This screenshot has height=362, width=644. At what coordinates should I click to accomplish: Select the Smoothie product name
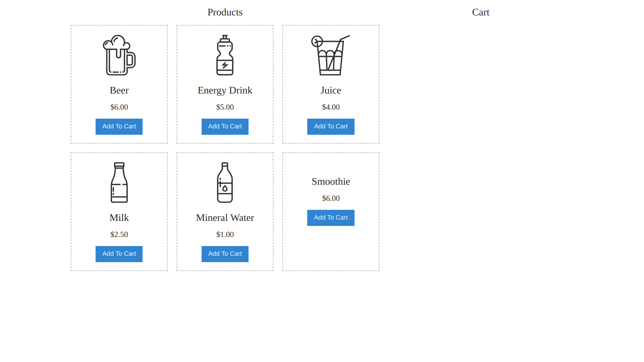331,181
